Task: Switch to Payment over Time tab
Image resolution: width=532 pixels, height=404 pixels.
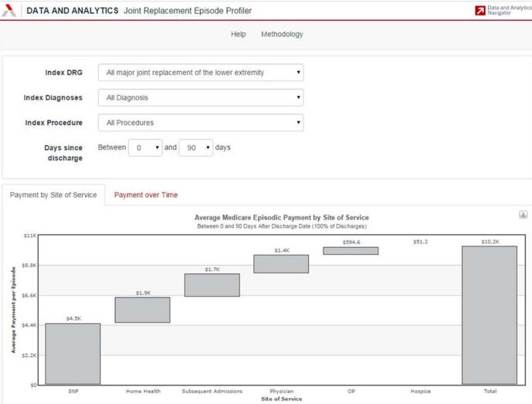Action: coord(145,195)
